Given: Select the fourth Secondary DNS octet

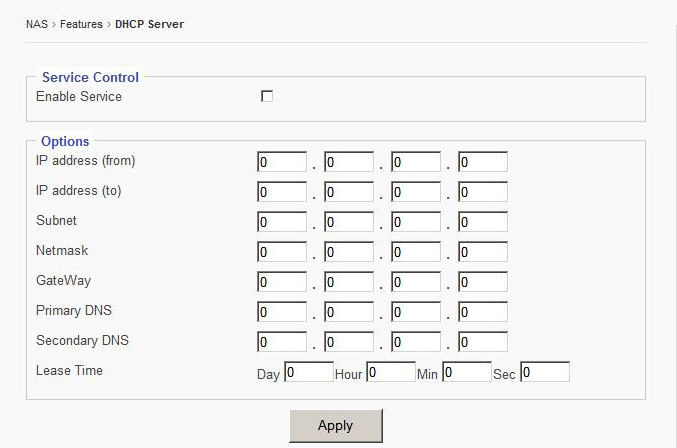Looking at the screenshot, I should [483, 342].
